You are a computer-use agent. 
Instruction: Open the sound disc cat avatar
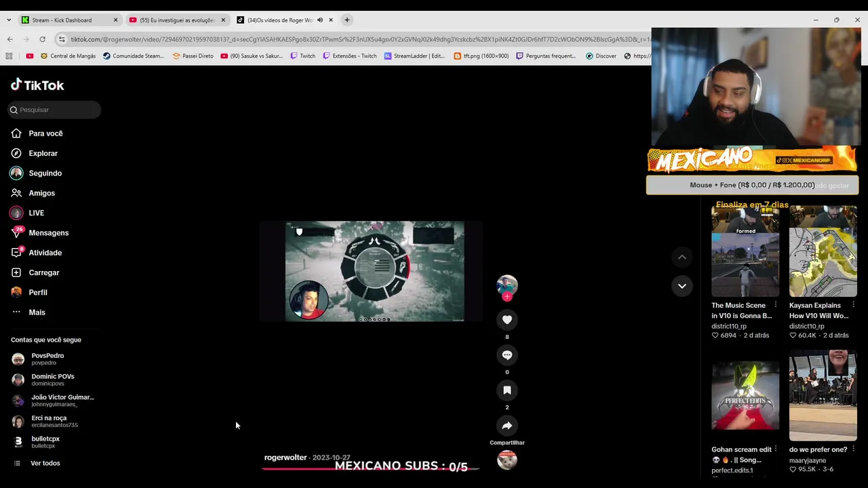(507, 460)
